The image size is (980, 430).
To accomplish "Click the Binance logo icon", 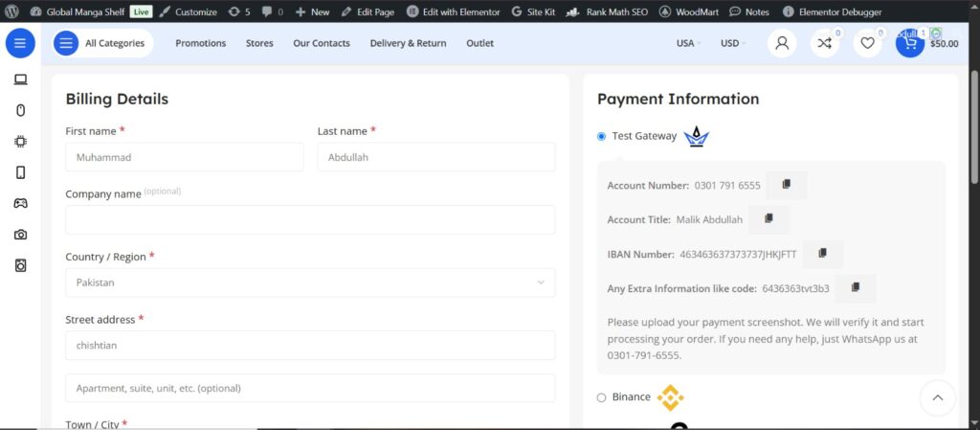I will point(671,397).
